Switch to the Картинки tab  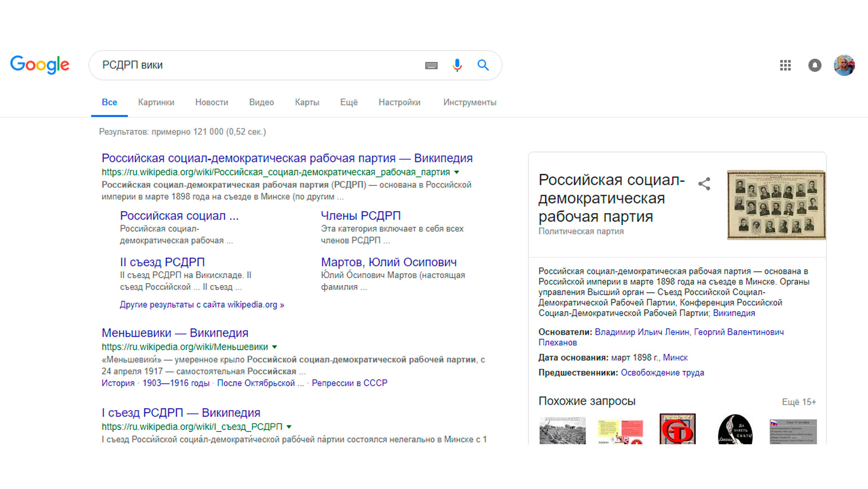156,102
